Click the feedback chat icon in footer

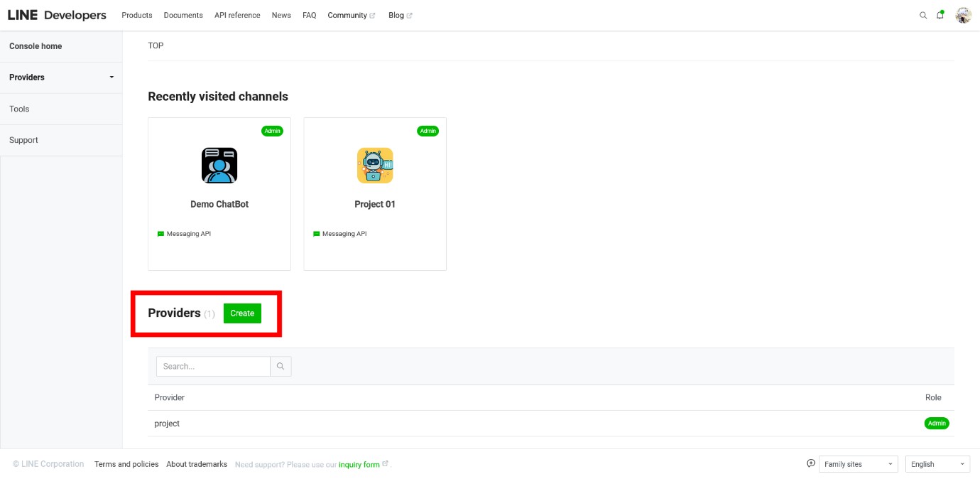point(811,463)
